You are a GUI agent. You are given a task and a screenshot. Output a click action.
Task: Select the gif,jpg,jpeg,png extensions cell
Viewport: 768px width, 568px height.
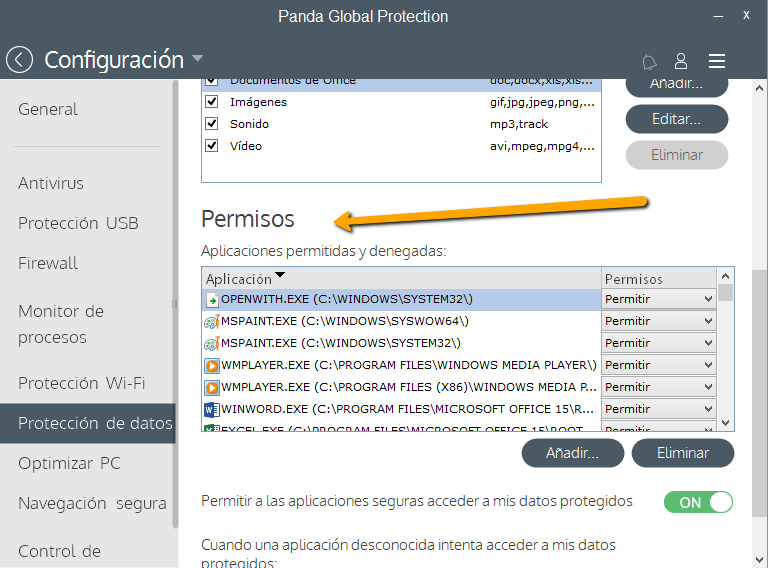(x=542, y=102)
